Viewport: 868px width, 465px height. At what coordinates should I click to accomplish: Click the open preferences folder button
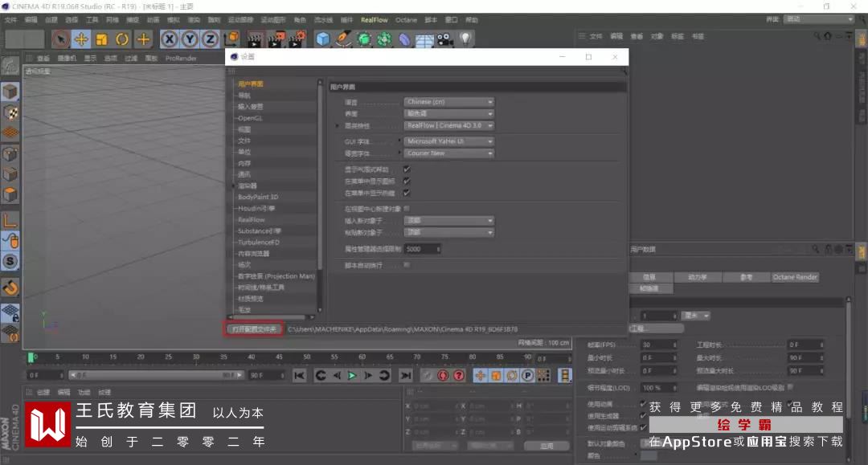(254, 329)
